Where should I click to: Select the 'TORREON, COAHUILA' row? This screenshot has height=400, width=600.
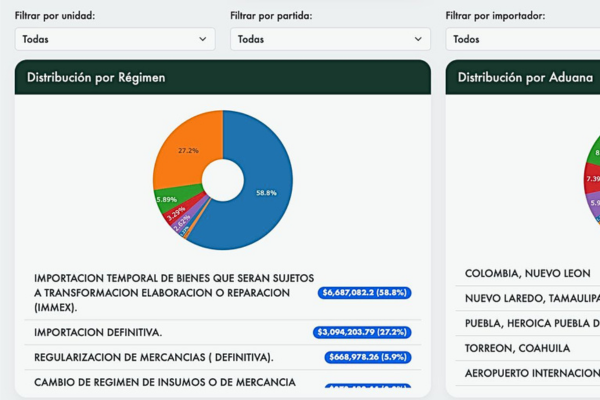point(528,348)
